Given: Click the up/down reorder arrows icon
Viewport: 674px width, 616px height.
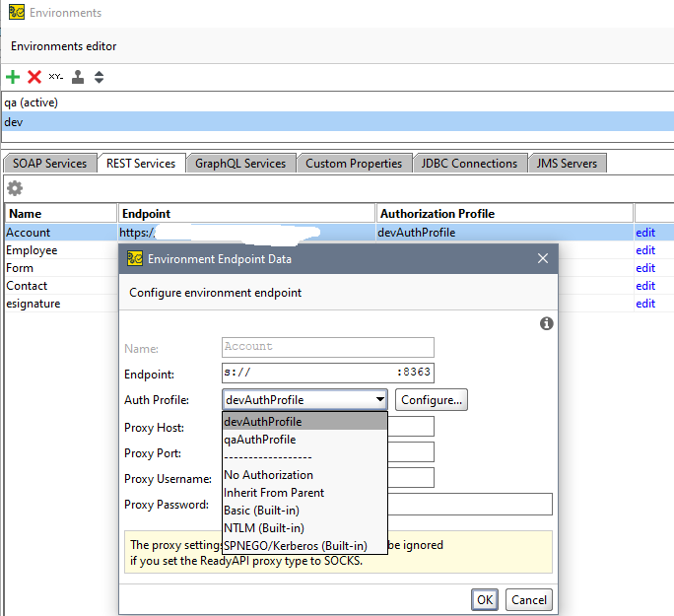Looking at the screenshot, I should (99, 77).
